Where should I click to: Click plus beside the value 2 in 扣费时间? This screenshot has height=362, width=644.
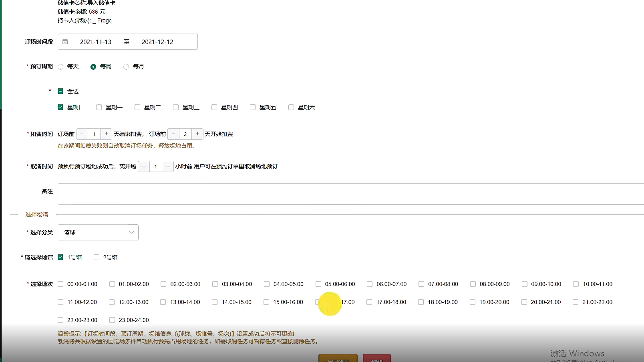click(x=197, y=134)
